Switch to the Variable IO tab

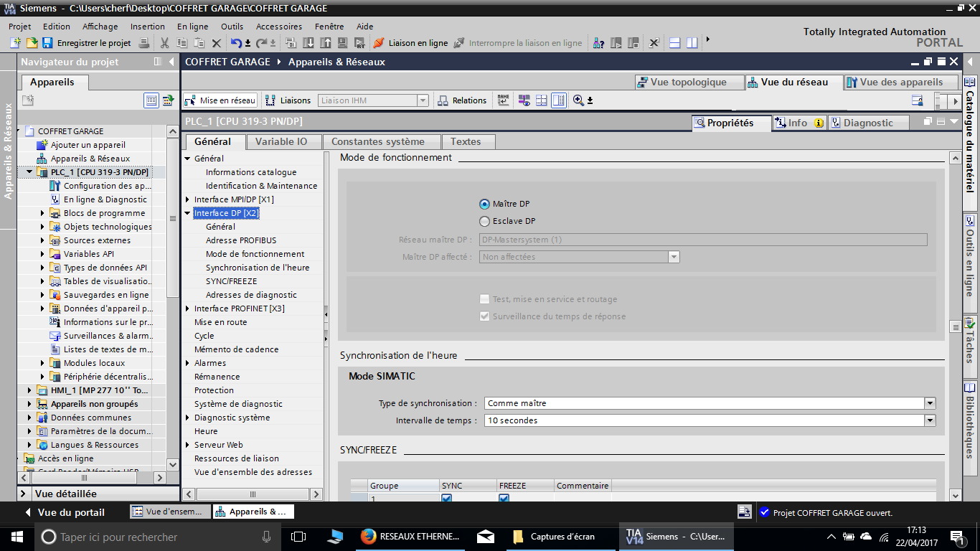coord(281,141)
